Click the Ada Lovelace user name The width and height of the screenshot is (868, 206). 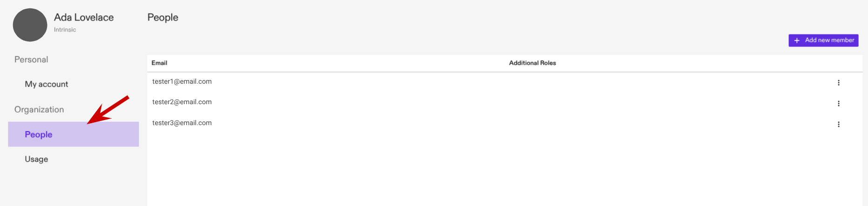pos(84,18)
